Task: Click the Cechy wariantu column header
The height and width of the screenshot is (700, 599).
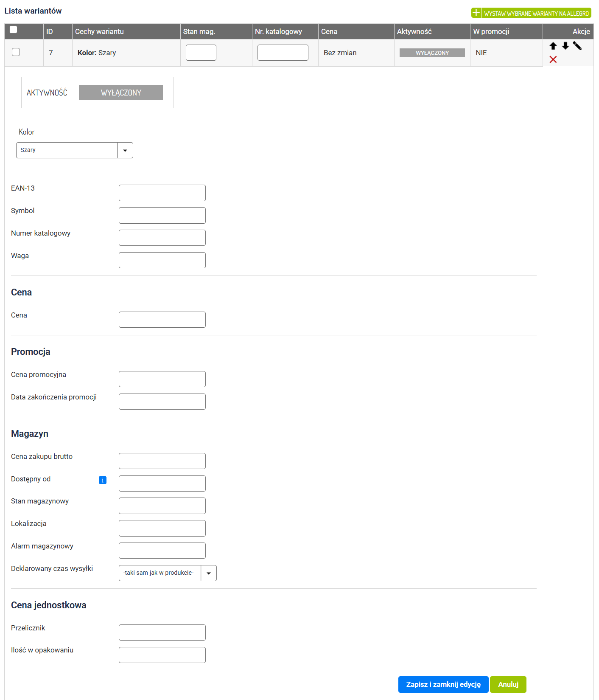Action: pyautogui.click(x=99, y=31)
